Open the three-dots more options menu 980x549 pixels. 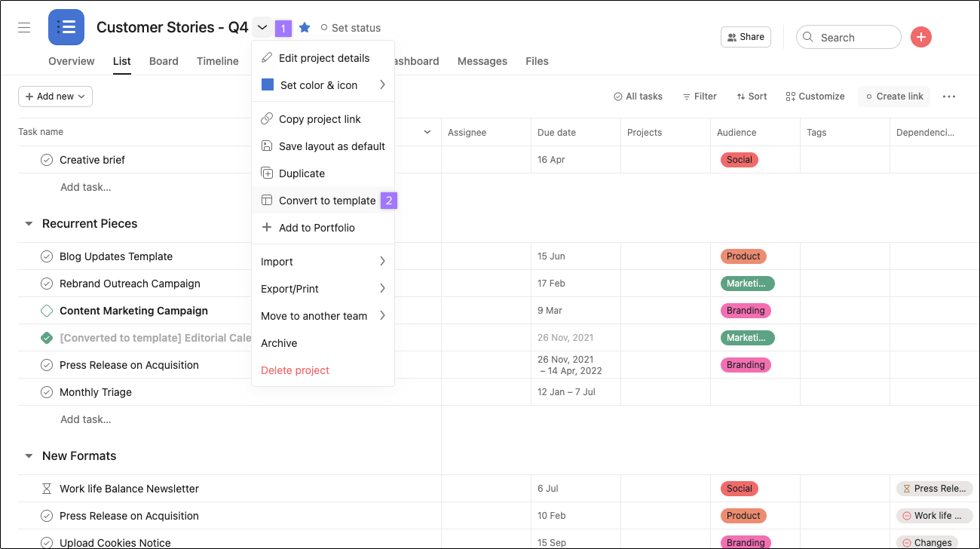point(949,97)
